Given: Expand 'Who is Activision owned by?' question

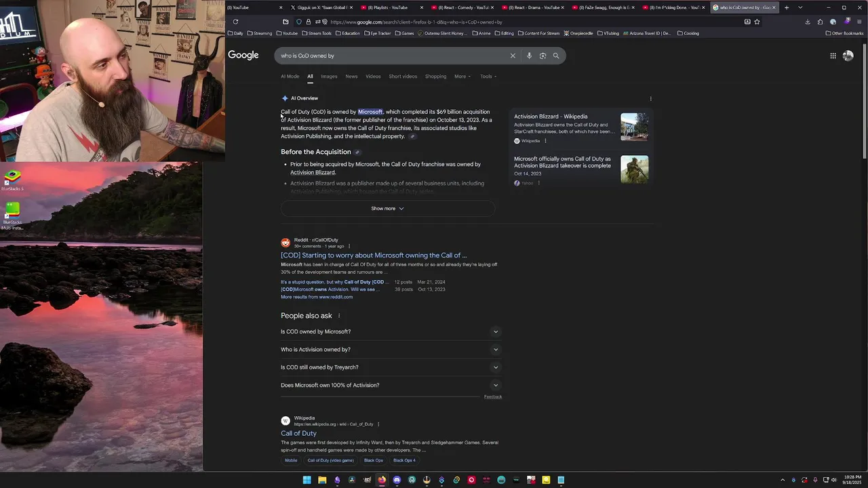Looking at the screenshot, I should coord(391,350).
